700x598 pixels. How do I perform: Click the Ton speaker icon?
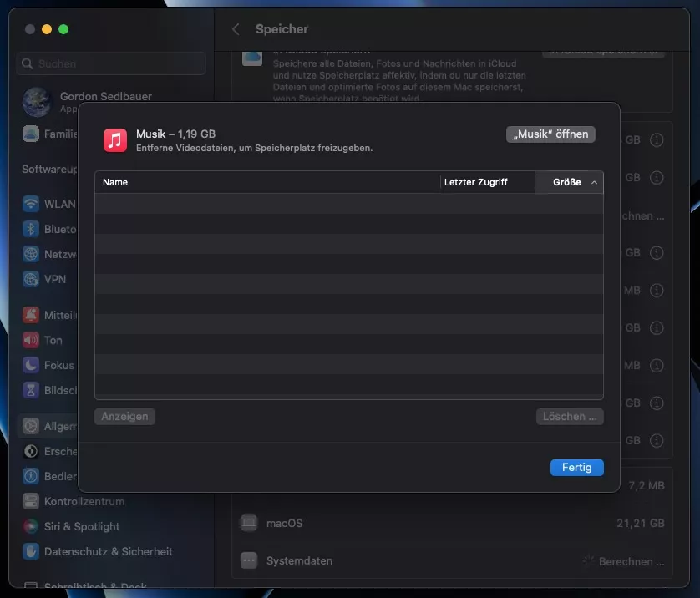(31, 340)
